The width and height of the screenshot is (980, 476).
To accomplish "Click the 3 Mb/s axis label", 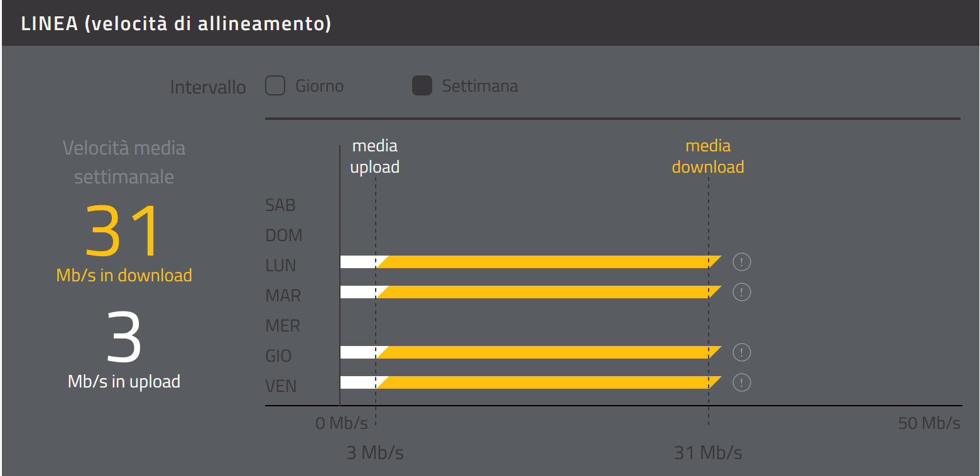I will (375, 453).
